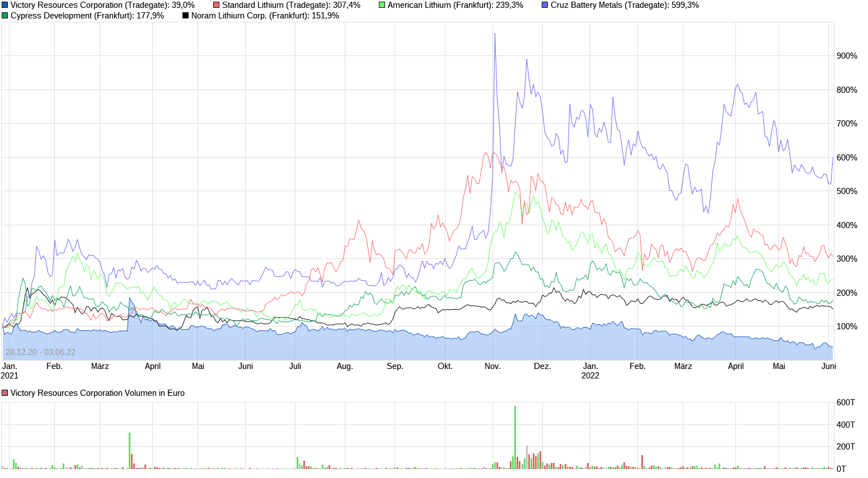Click the blue Victory Resources Corporation legend square

coord(6,4)
